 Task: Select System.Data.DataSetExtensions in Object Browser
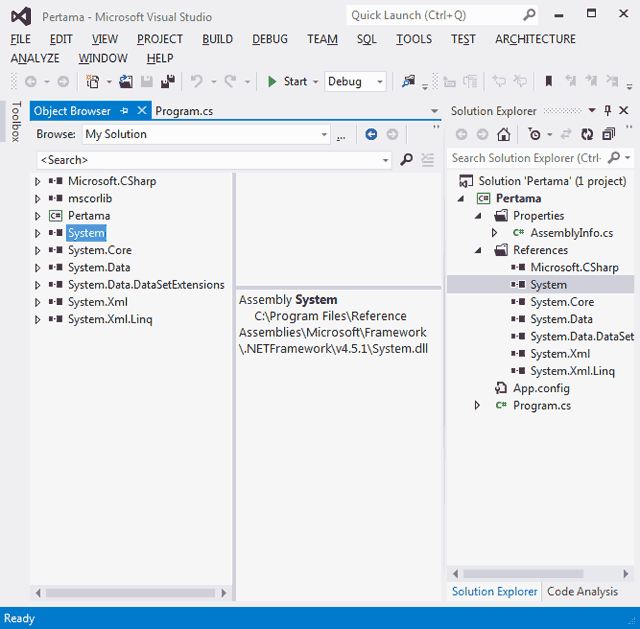click(146, 284)
